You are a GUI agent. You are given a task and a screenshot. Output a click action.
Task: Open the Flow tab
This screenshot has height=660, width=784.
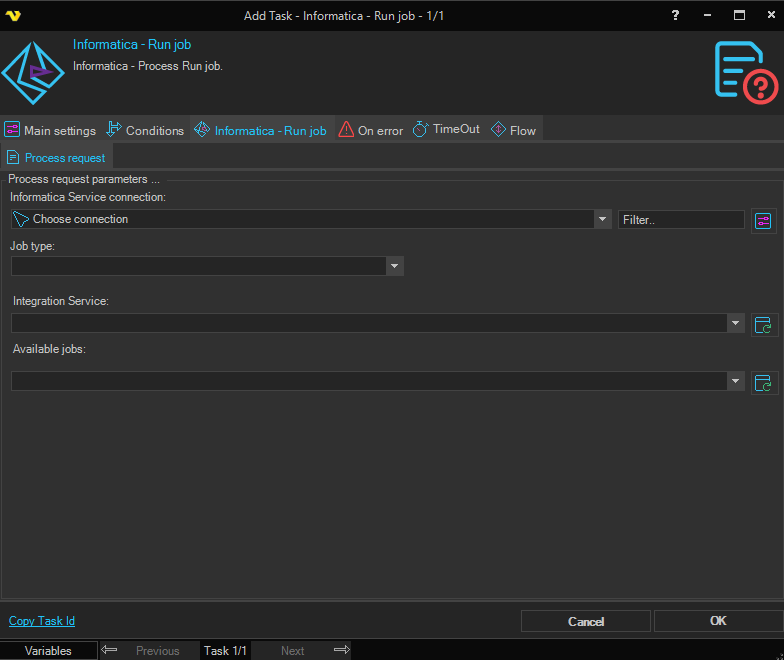[514, 130]
